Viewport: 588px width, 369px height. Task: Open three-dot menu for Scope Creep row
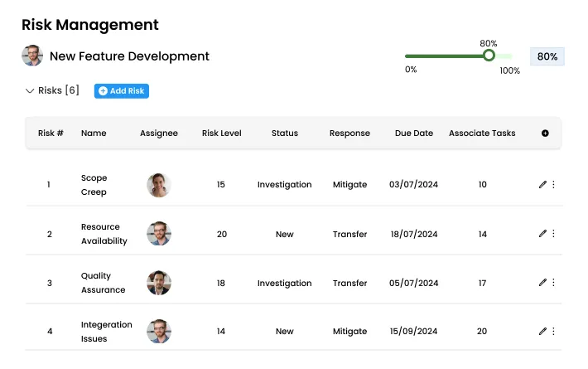coord(554,185)
